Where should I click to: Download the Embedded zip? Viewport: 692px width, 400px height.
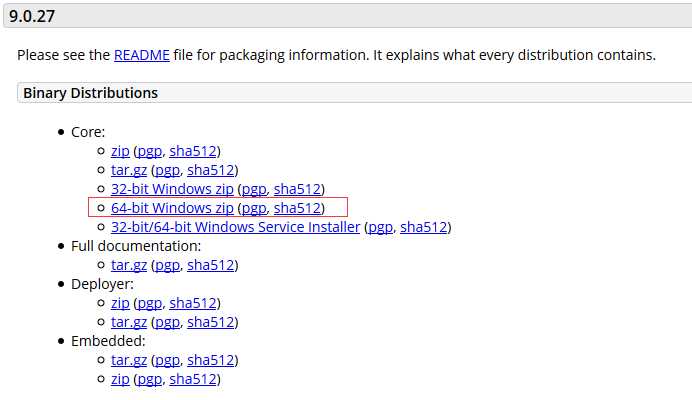(x=120, y=379)
